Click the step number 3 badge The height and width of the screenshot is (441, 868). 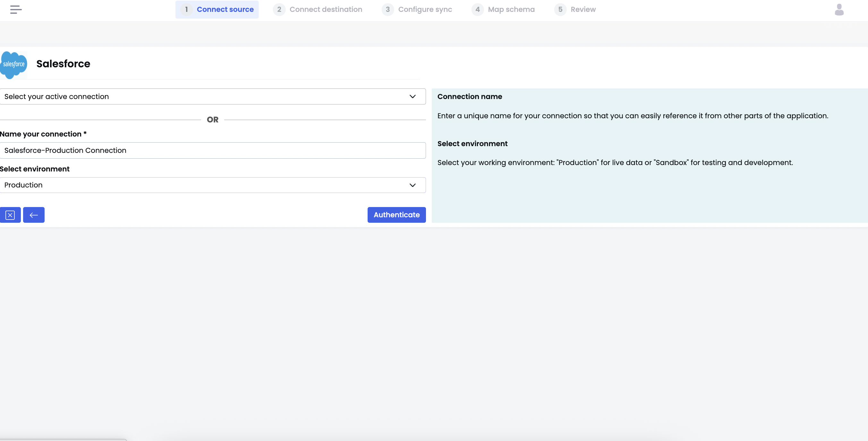[x=388, y=9]
